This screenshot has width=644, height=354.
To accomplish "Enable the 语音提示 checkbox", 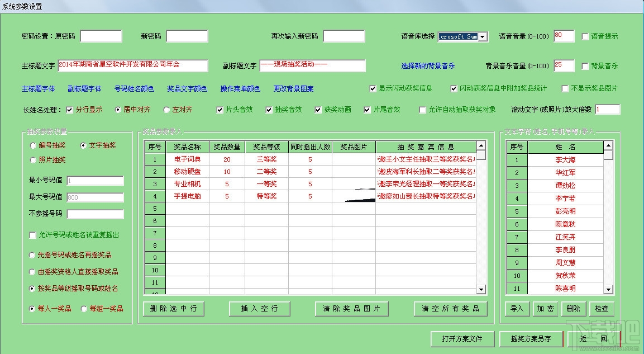I will click(x=585, y=36).
